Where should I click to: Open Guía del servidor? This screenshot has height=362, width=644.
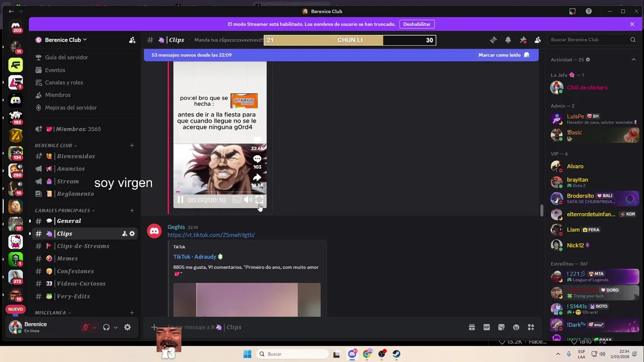(66, 57)
